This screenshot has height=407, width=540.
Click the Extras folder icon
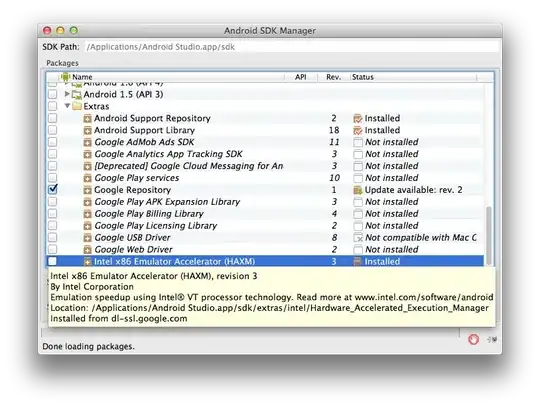point(77,106)
